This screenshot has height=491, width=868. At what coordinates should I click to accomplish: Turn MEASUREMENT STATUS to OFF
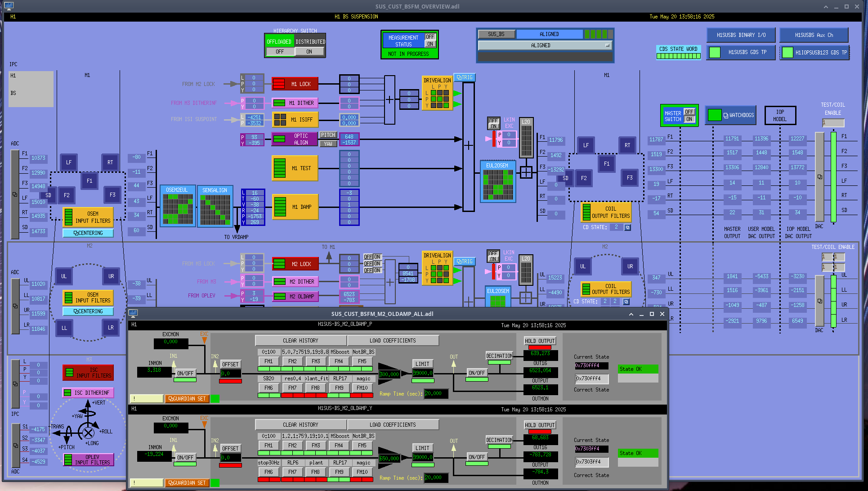tap(430, 37)
